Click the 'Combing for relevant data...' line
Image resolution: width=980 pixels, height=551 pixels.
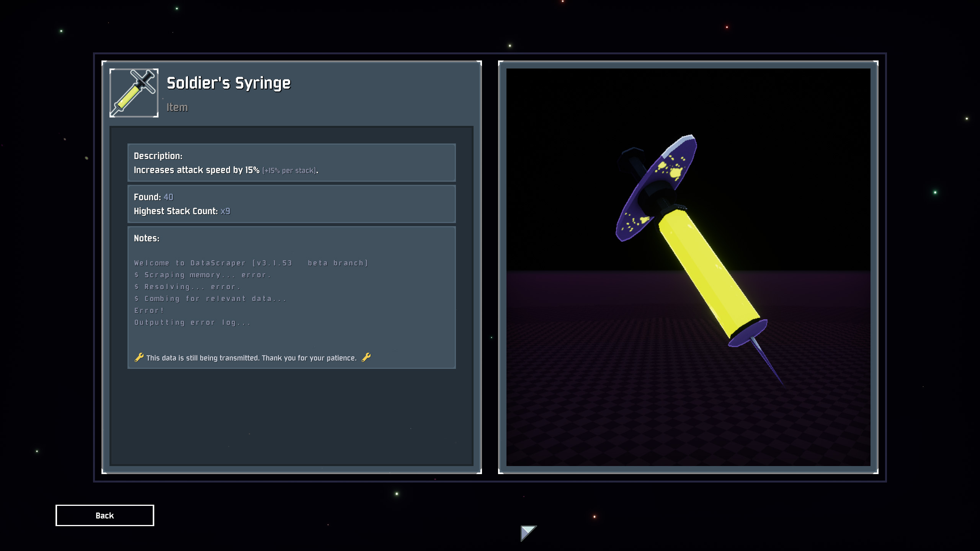[211, 299]
